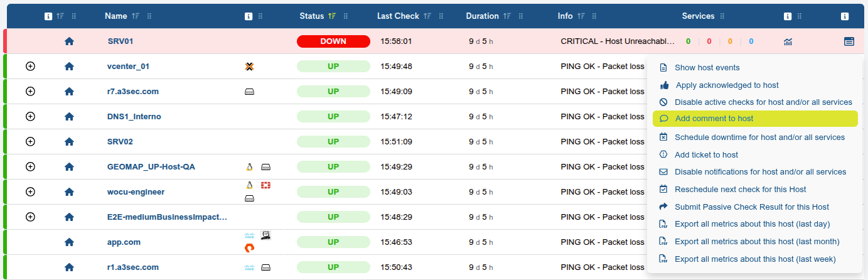The height and width of the screenshot is (280, 868).
Task: Click the firewall icon on wocu-engineer row
Action: (x=265, y=185)
